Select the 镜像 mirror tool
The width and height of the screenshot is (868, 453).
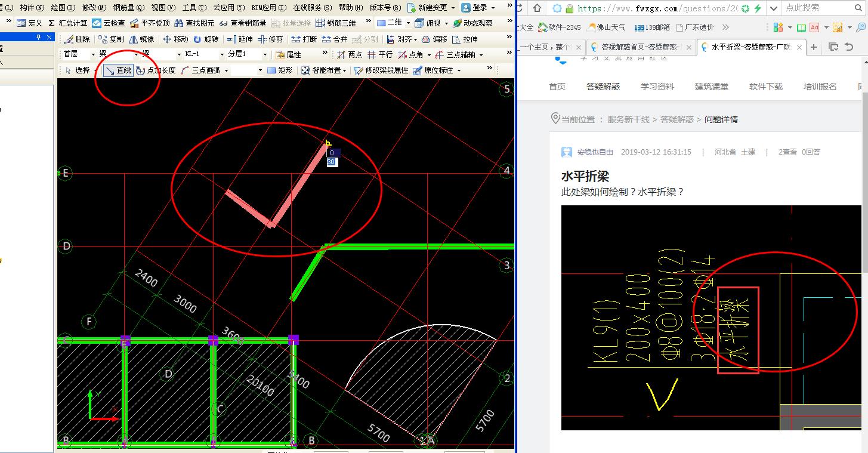pyautogui.click(x=141, y=39)
